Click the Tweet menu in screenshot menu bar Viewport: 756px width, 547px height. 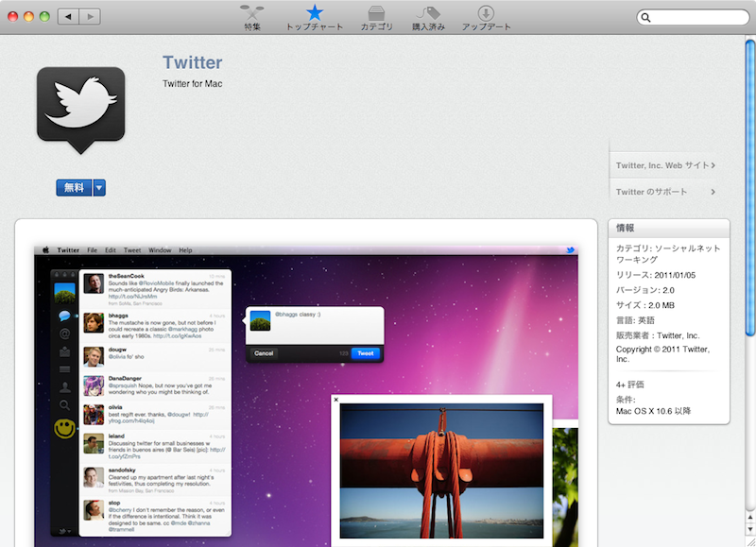(x=132, y=250)
